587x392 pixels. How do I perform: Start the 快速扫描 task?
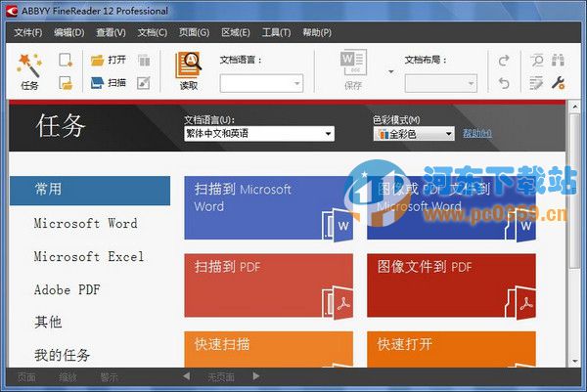(268, 349)
